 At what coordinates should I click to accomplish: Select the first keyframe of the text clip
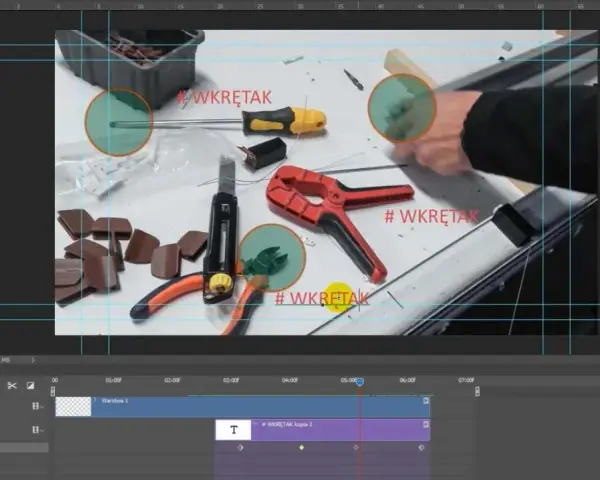tap(240, 447)
